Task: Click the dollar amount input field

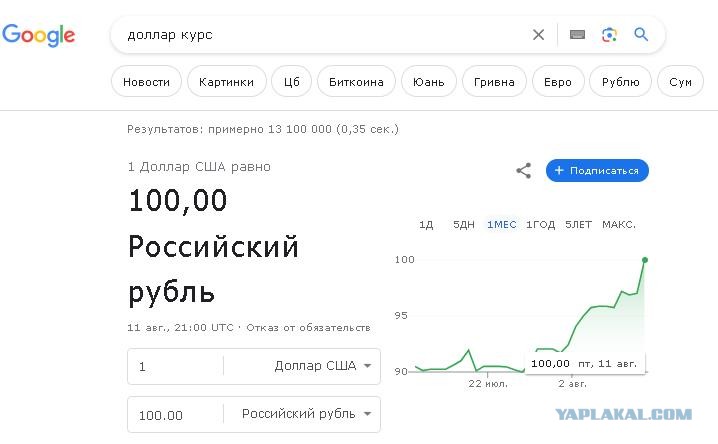Action: coord(175,366)
